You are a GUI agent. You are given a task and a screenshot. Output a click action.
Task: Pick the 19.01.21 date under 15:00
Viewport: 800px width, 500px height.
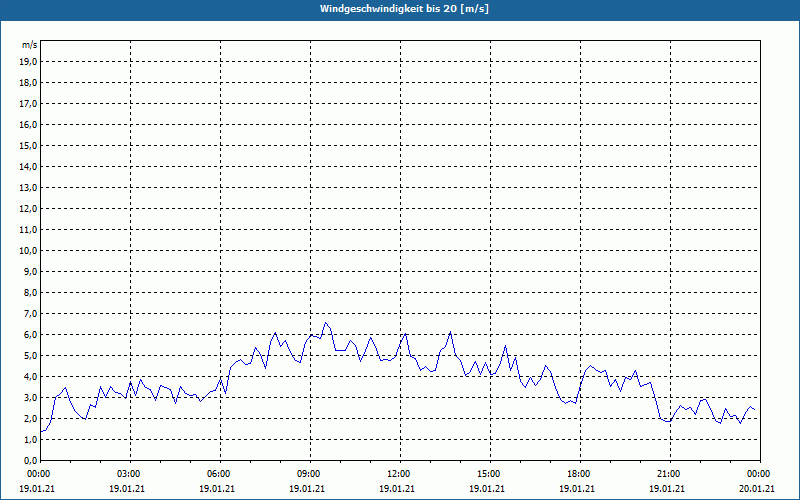(487, 488)
